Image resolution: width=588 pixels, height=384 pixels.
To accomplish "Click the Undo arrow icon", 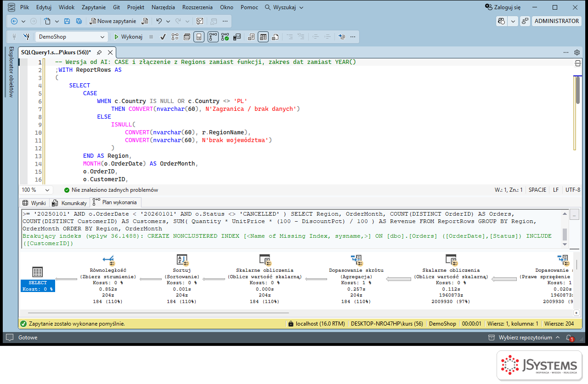I will [159, 21].
